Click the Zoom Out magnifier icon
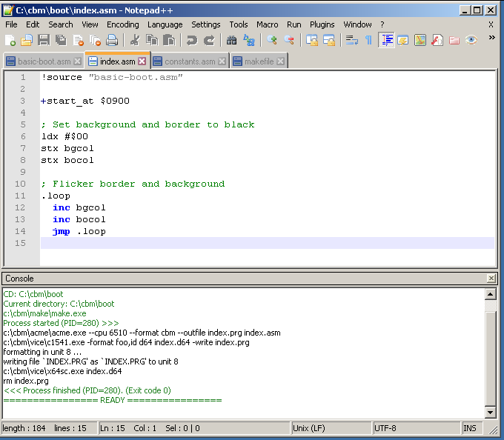Image resolution: width=504 pixels, height=440 pixels. coord(289,41)
